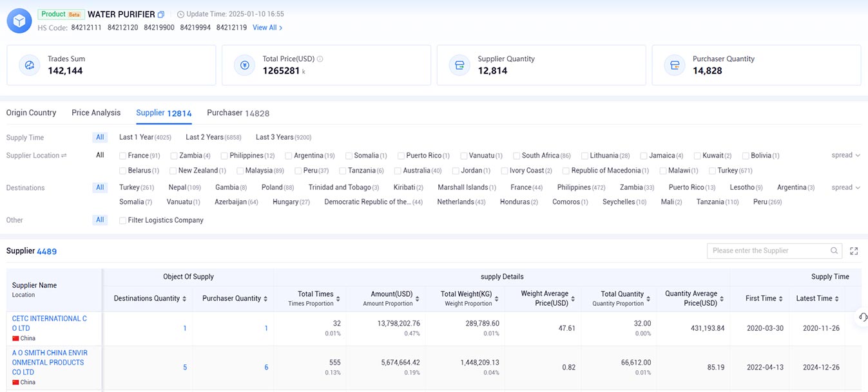This screenshot has height=392, width=868.
Task: Tick the Zambia supplier location checkbox
Action: [174, 156]
